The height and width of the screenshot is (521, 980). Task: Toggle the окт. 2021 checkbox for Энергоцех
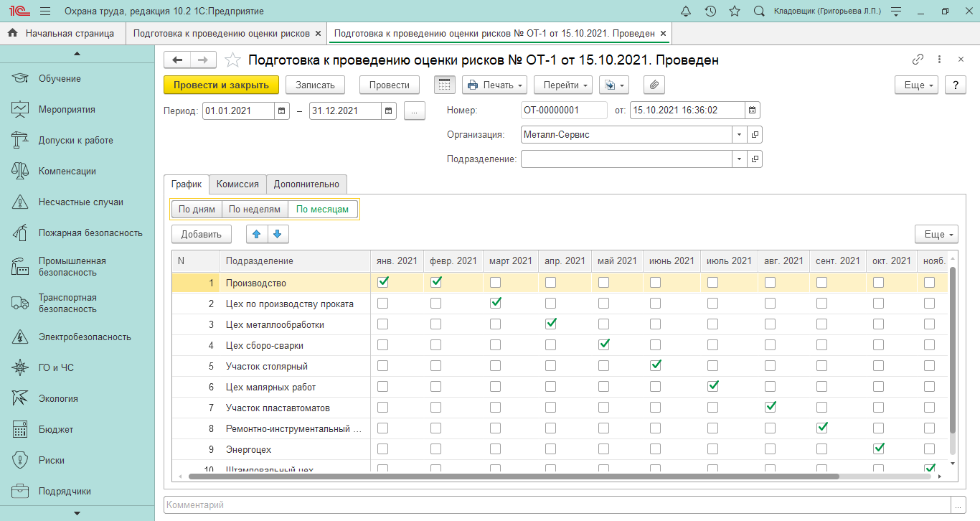coord(878,449)
